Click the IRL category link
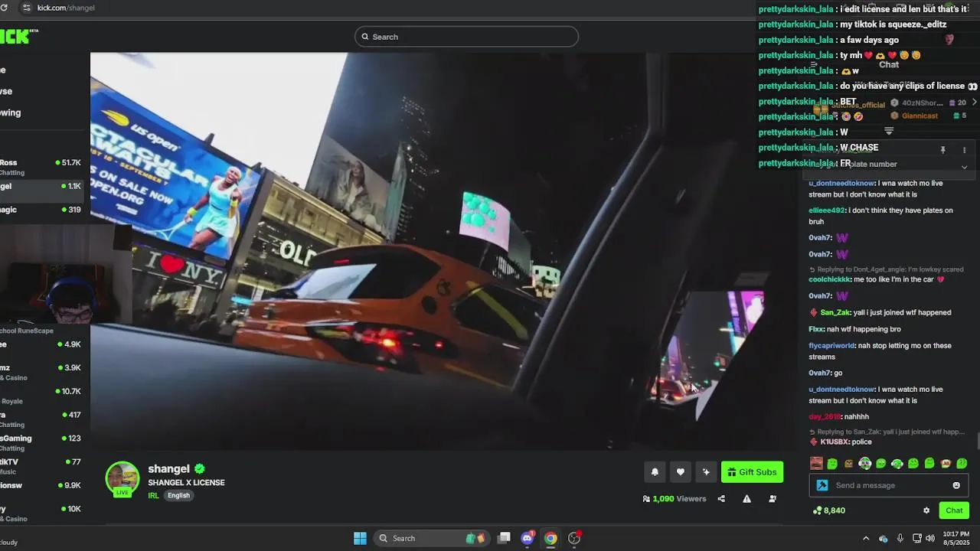This screenshot has height=551, width=980. 153,495
